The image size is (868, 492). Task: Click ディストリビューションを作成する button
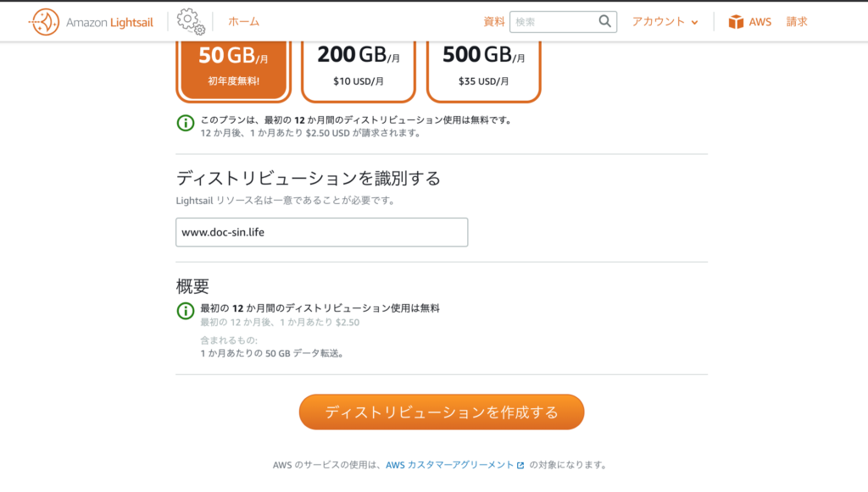tap(442, 412)
